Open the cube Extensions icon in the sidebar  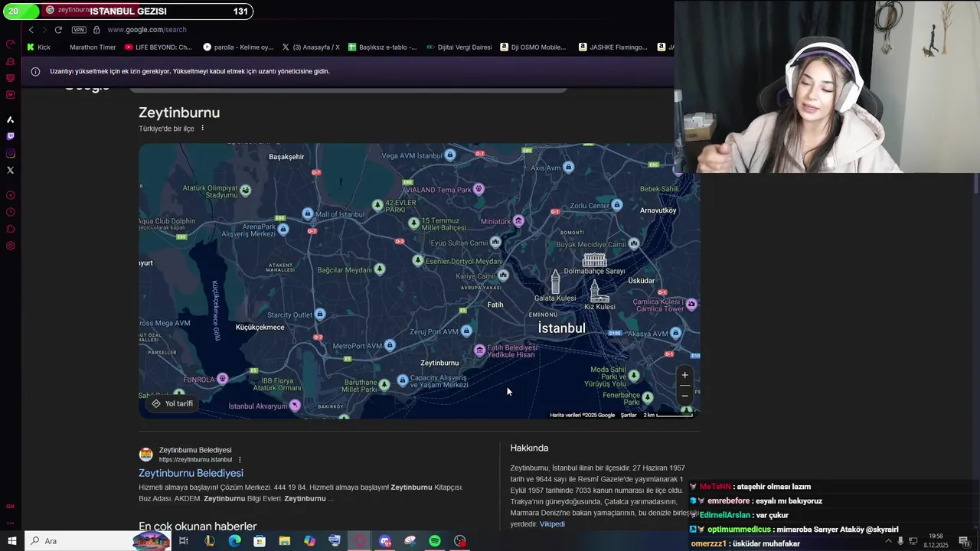11,229
